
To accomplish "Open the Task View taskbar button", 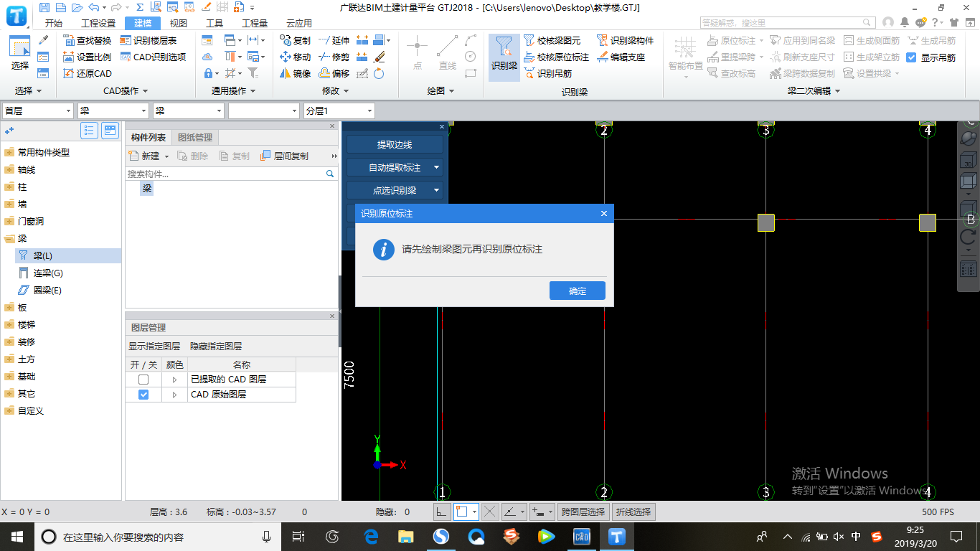I will (x=298, y=536).
